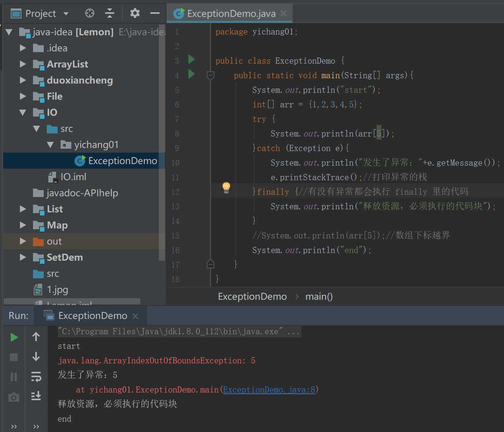The height and width of the screenshot is (432, 504).
Task: Run main from gutter arrow on line 4
Action: pos(191,74)
